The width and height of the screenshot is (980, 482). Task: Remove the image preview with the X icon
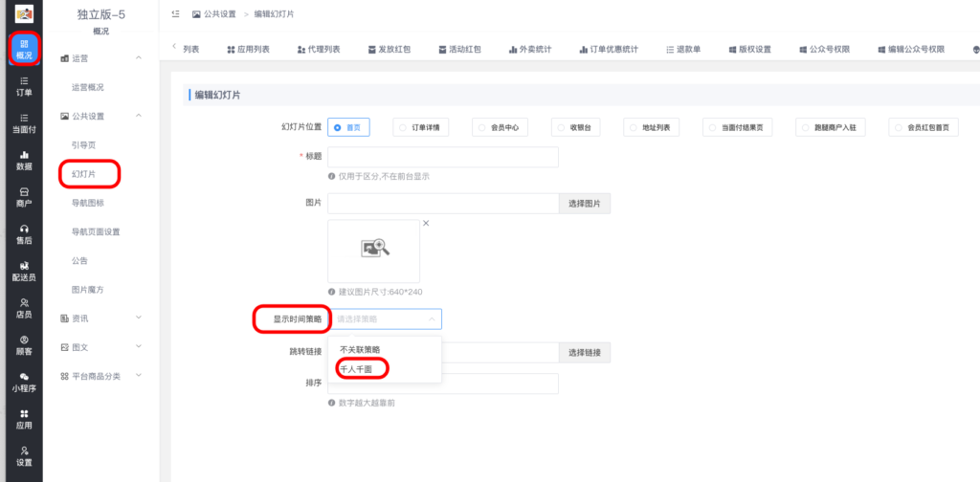click(426, 223)
